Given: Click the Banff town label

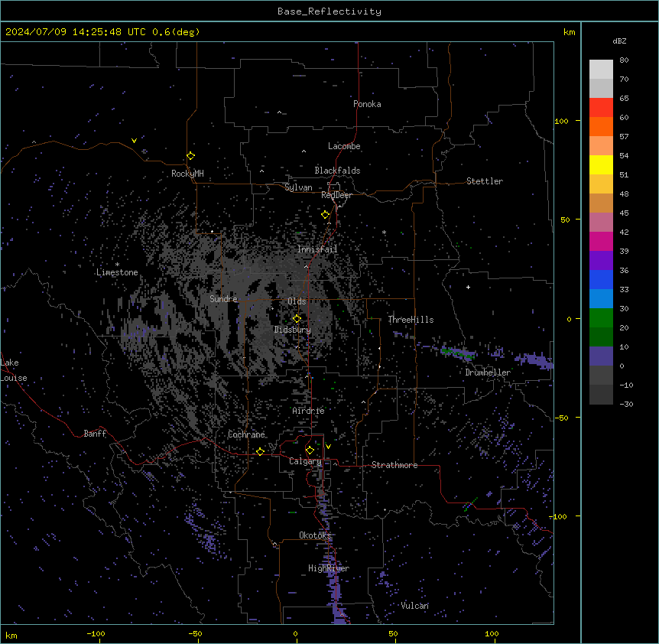Looking at the screenshot, I should (95, 434).
